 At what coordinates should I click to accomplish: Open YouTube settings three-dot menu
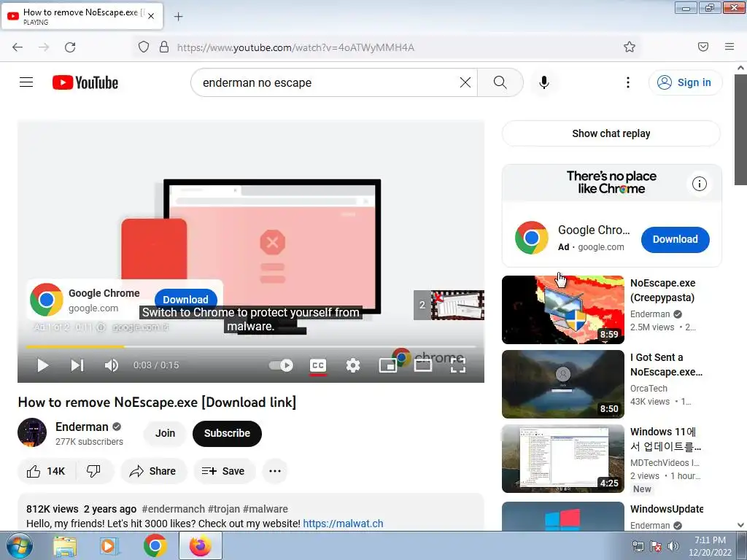coord(628,82)
